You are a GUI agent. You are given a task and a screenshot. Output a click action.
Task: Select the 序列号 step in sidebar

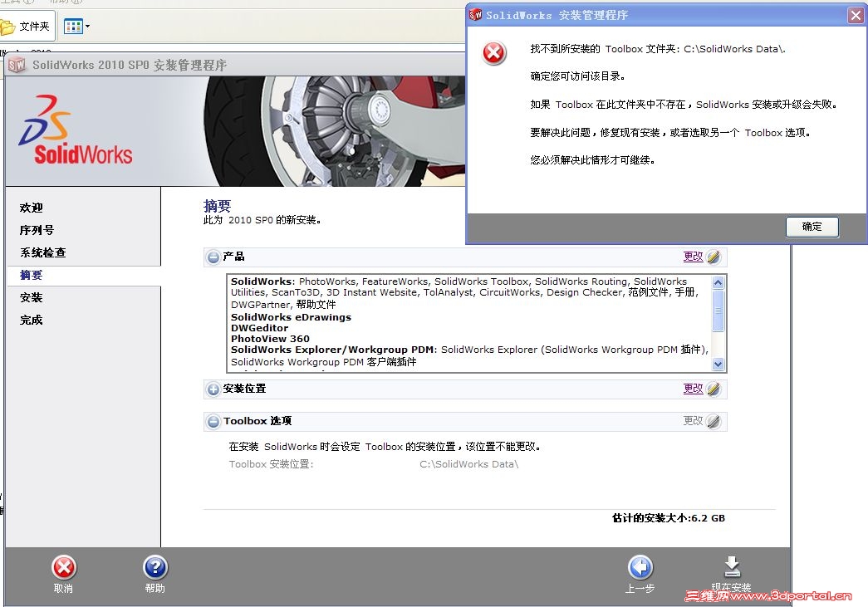37,229
